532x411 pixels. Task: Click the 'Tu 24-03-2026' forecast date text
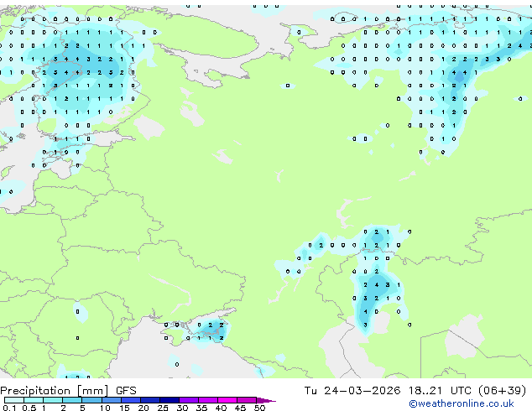click(352, 391)
